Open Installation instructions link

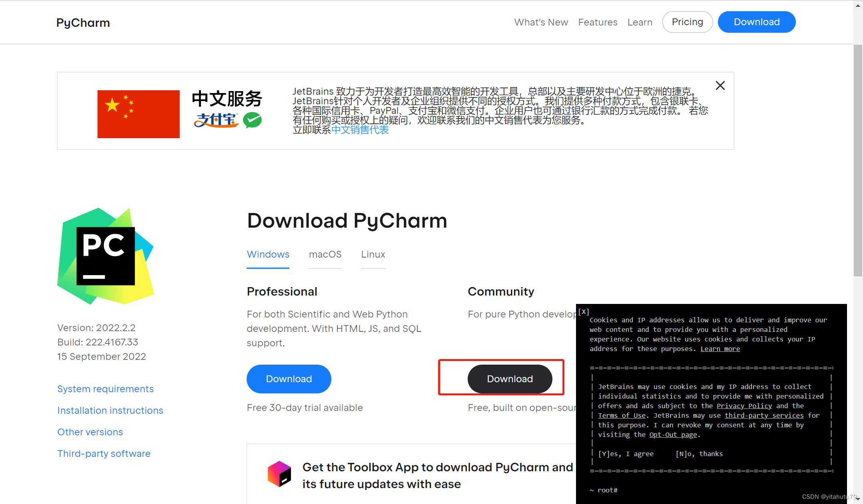click(x=110, y=411)
